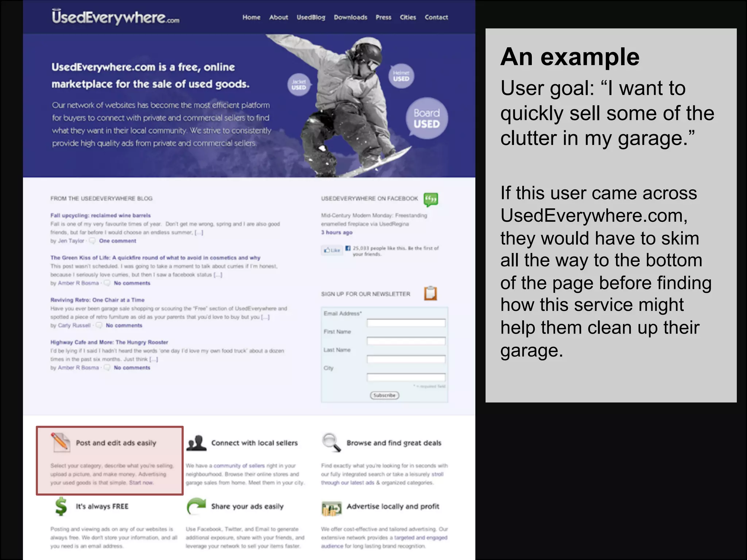Viewport: 747px width, 560px height.
Task: Click the It's always FREE heading
Action: pyautogui.click(x=102, y=506)
